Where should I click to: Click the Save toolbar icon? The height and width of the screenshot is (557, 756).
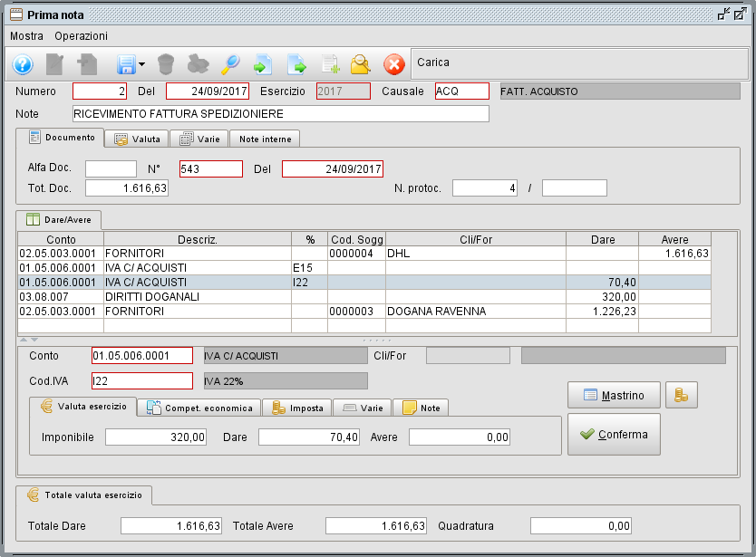coord(127,64)
